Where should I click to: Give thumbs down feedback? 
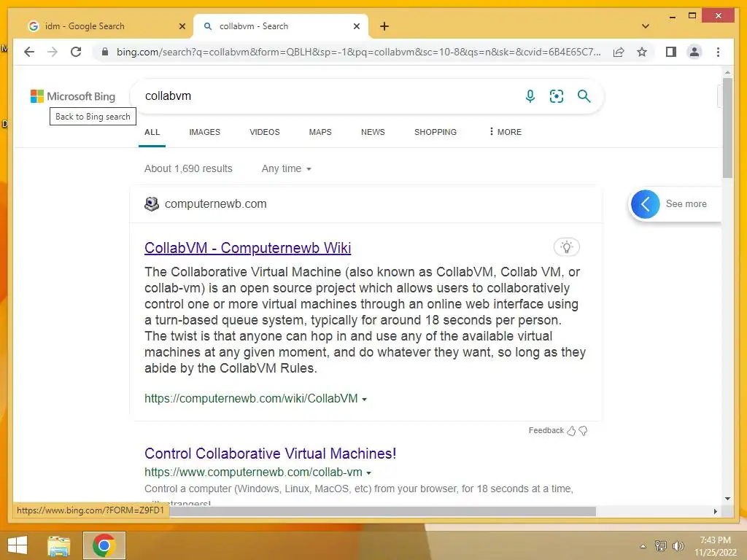pyautogui.click(x=583, y=431)
